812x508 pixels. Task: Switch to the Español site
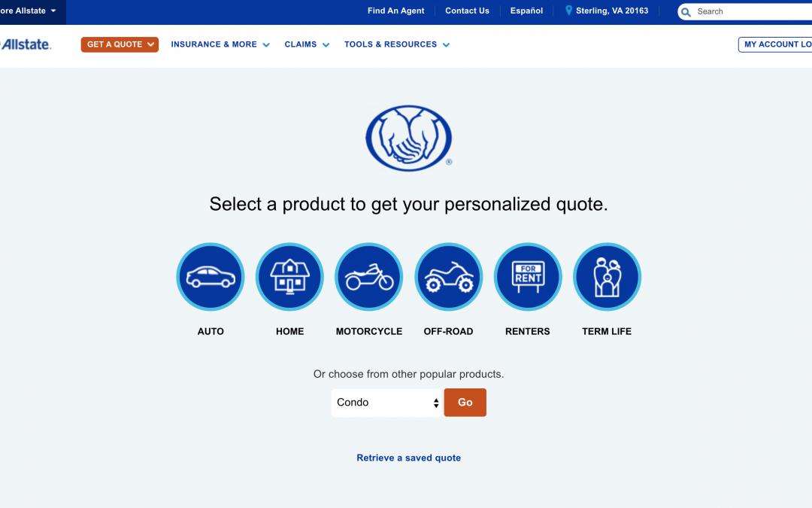(x=526, y=11)
